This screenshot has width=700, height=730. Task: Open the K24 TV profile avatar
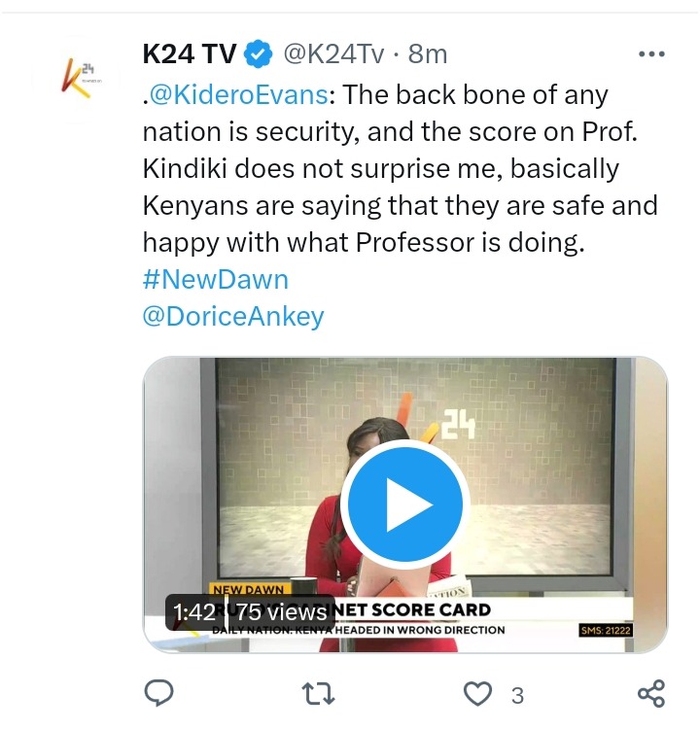pos(75,77)
